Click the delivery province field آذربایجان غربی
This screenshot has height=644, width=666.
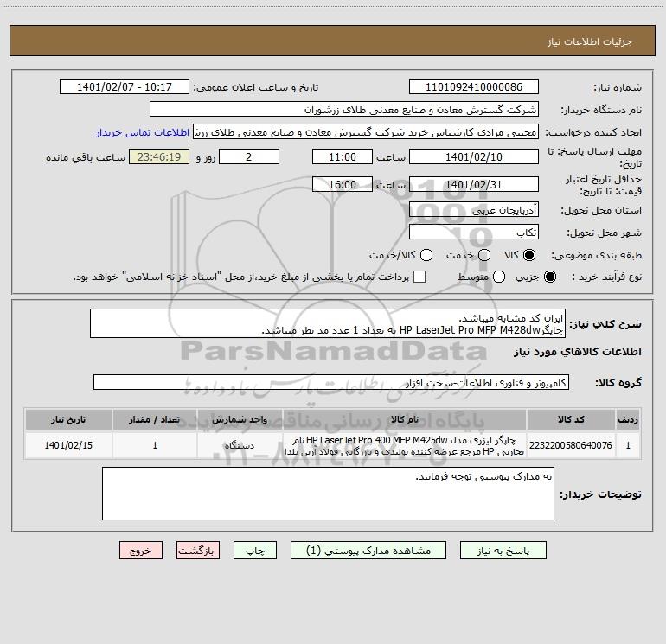coord(474,210)
